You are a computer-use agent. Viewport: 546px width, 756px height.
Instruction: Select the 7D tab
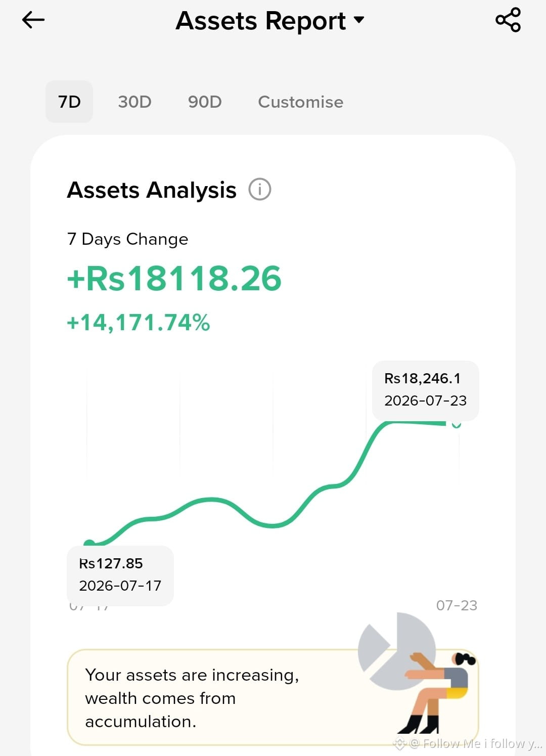click(x=69, y=102)
